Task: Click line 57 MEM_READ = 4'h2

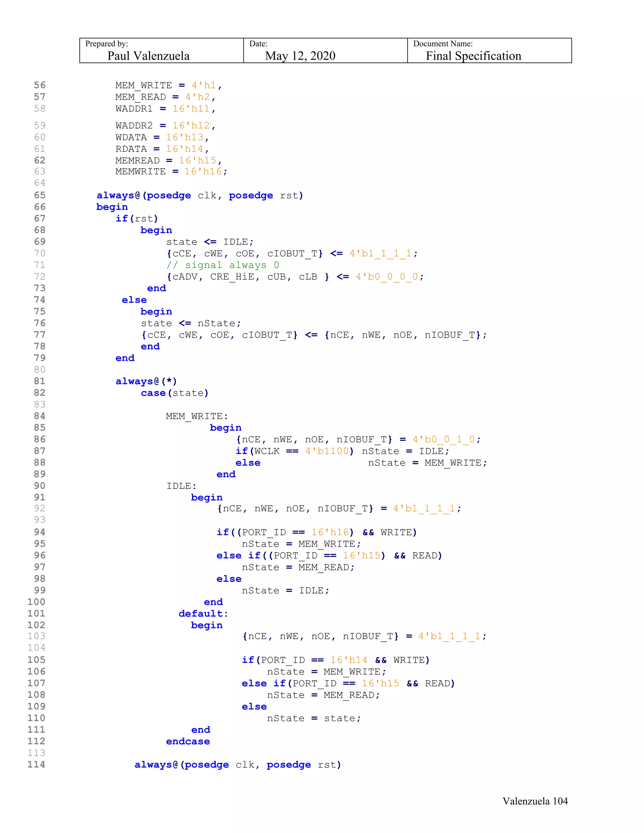Action: [166, 97]
